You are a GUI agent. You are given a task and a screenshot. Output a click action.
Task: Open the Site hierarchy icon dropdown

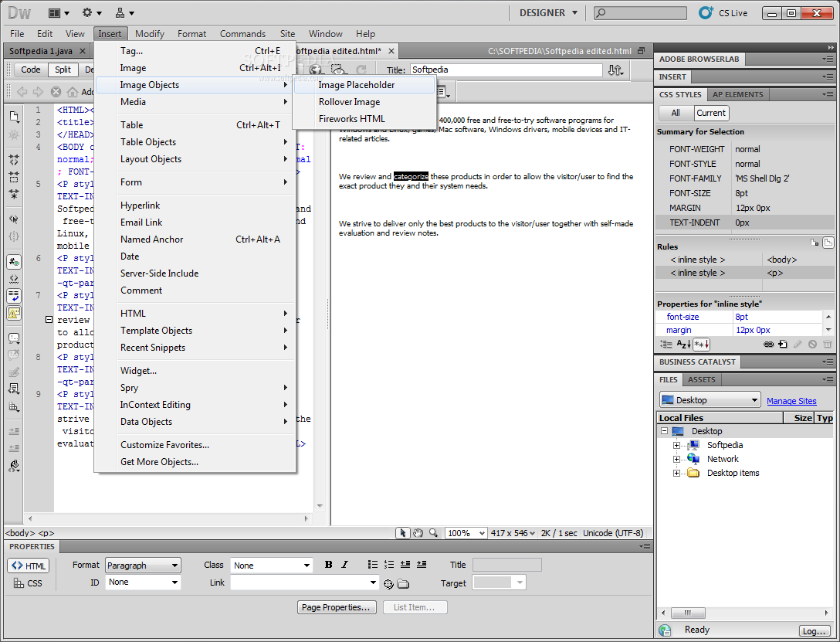point(125,13)
